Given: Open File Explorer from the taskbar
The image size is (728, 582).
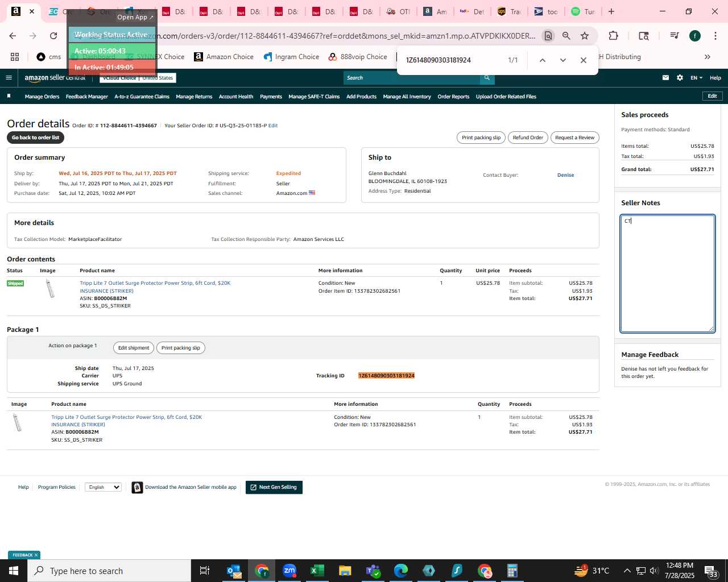Looking at the screenshot, I should [x=345, y=571].
